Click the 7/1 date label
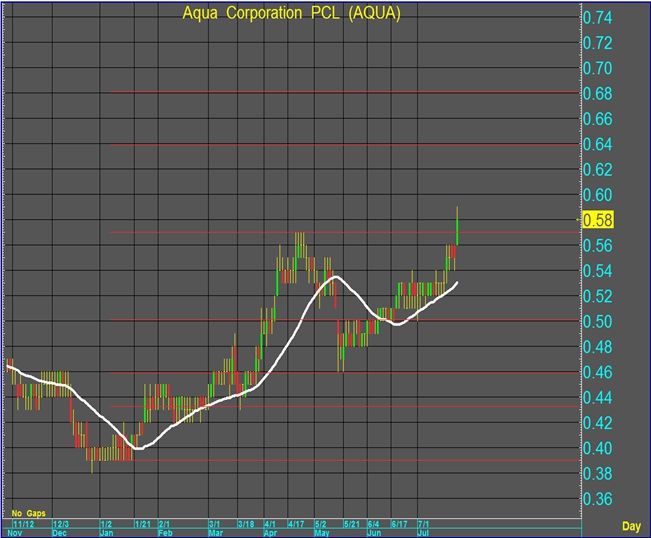The width and height of the screenshot is (651, 538). [423, 524]
